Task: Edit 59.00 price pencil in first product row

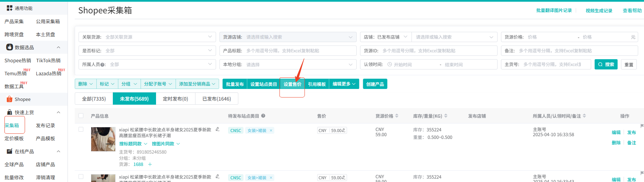Action: (344, 130)
